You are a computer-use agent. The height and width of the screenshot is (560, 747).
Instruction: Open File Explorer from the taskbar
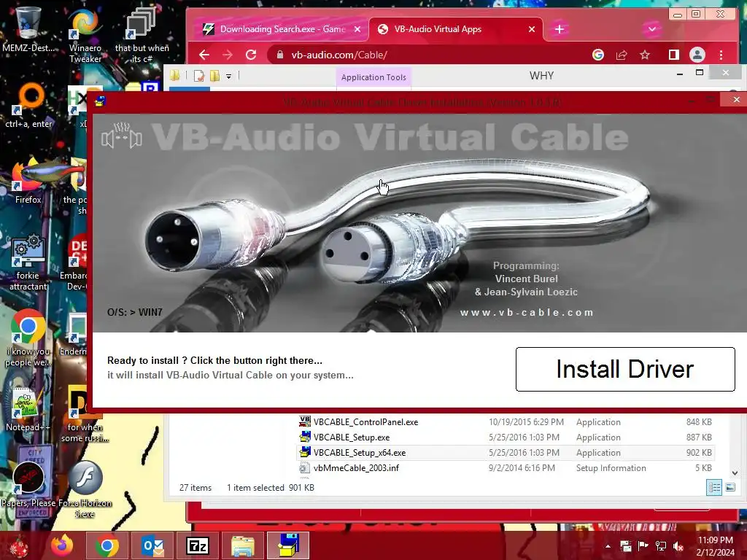243,545
